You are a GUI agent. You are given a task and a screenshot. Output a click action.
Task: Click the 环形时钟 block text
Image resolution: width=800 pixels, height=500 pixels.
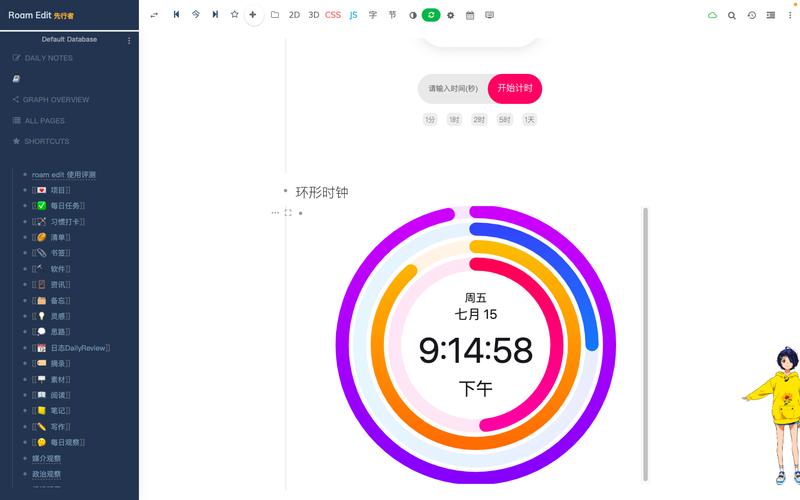(x=322, y=192)
